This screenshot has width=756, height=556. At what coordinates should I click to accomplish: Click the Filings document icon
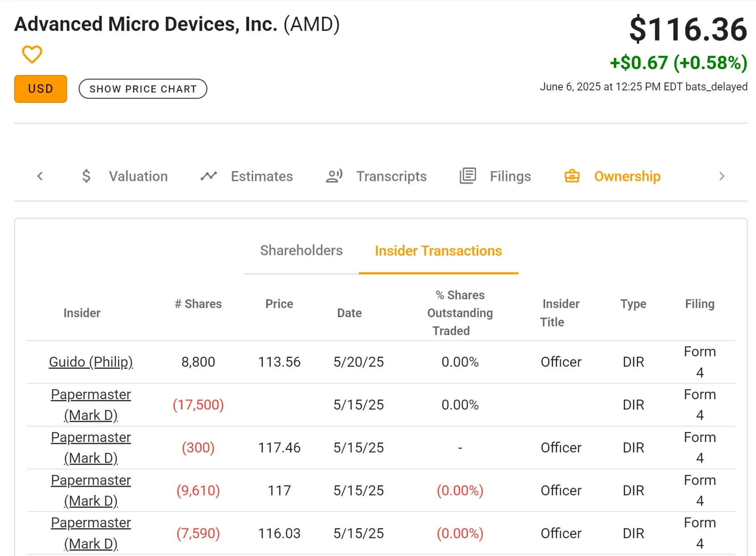click(468, 176)
